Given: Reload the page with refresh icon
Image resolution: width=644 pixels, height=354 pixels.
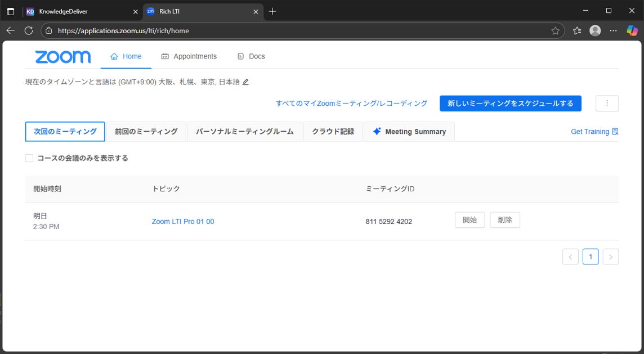Looking at the screenshot, I should tap(29, 31).
